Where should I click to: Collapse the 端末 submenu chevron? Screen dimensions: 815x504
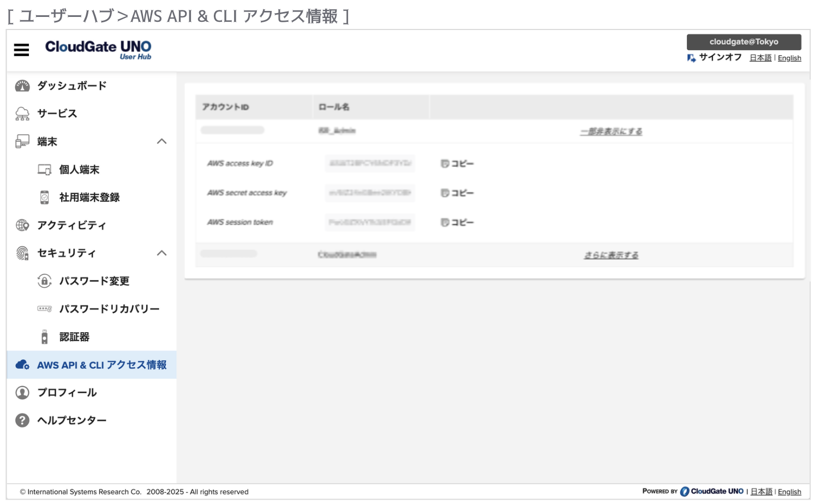click(162, 142)
